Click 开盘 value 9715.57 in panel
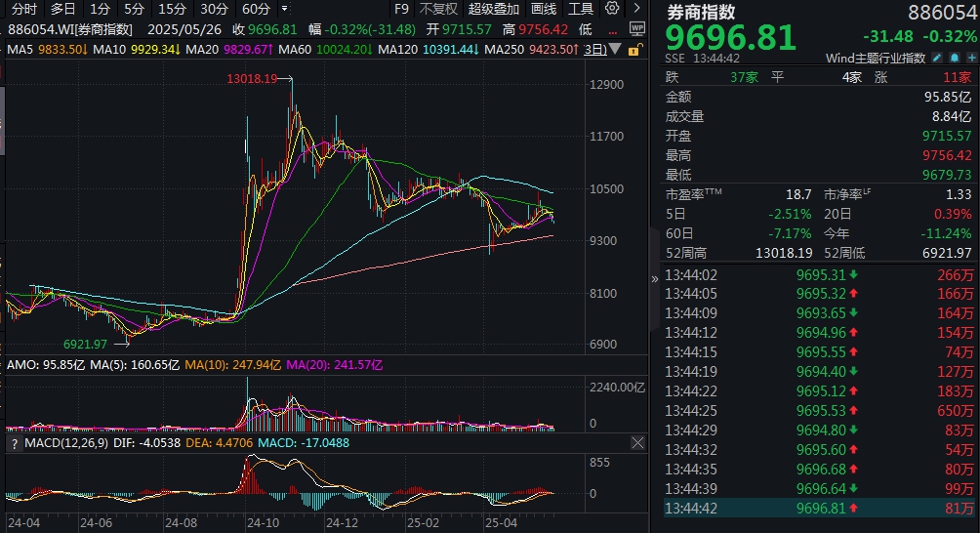Viewport: 980px width, 533px height. pyautogui.click(x=947, y=136)
